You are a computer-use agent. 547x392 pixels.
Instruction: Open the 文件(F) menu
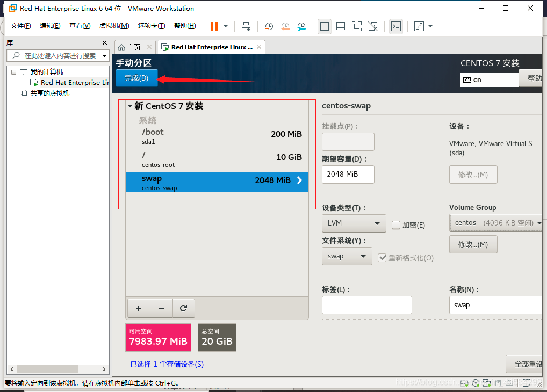tap(20, 26)
